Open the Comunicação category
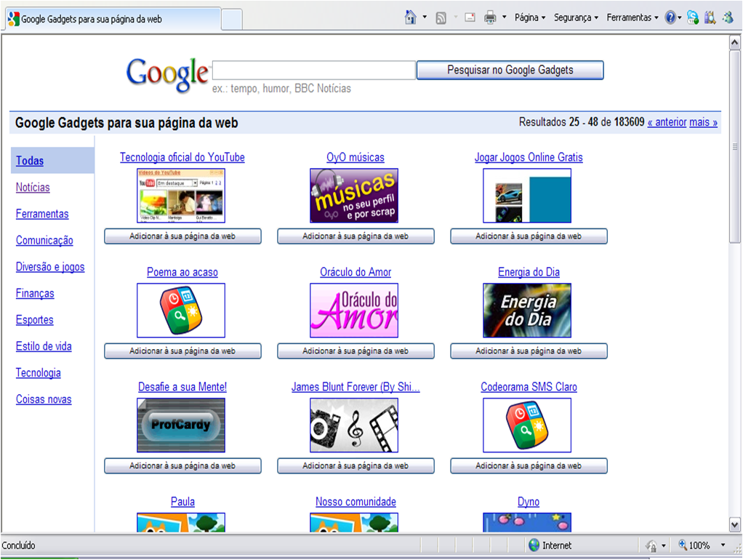 tap(44, 241)
